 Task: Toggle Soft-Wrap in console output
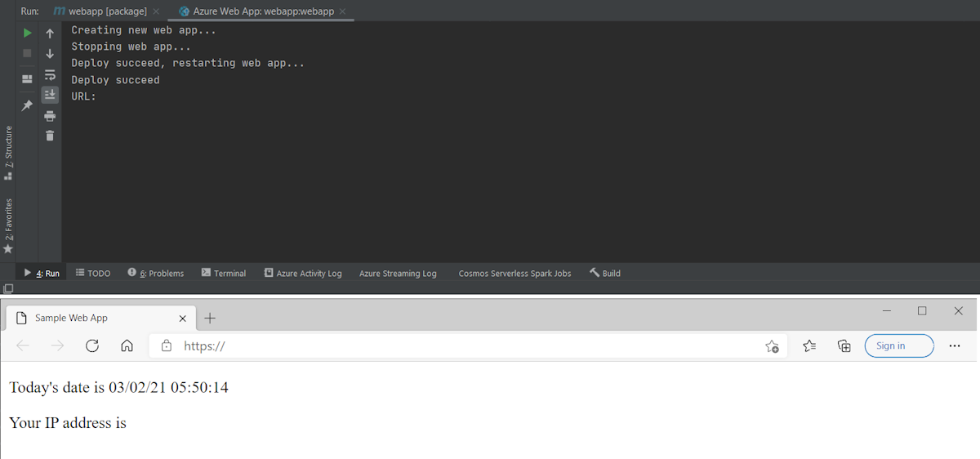[x=50, y=74]
